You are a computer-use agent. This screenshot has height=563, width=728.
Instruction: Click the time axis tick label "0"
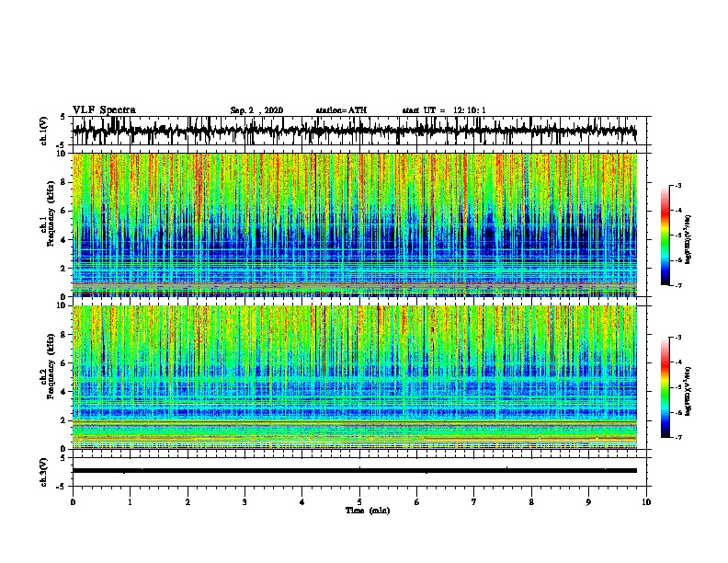click(73, 502)
